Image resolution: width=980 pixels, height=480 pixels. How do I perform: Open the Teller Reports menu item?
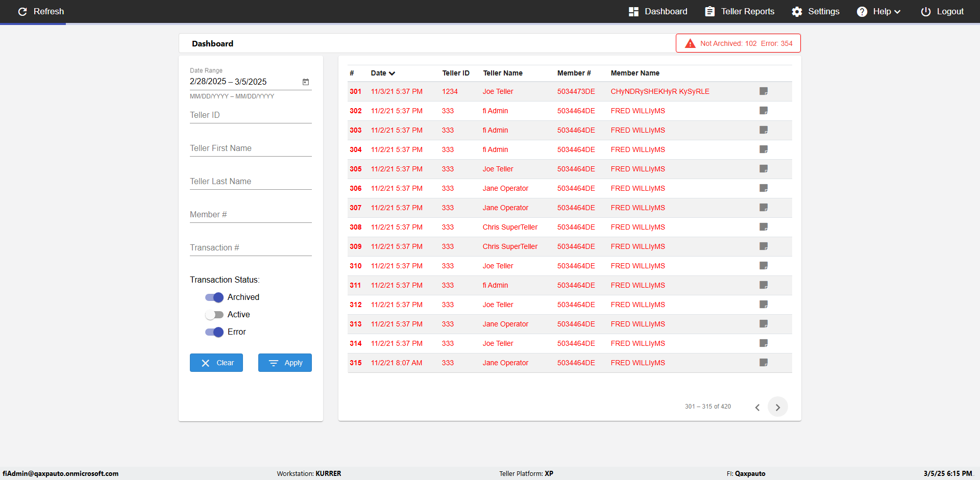coord(740,11)
